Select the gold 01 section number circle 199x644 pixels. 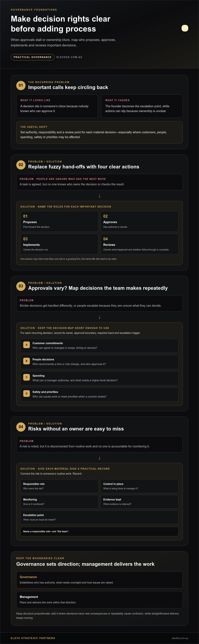pyautogui.click(x=21, y=85)
